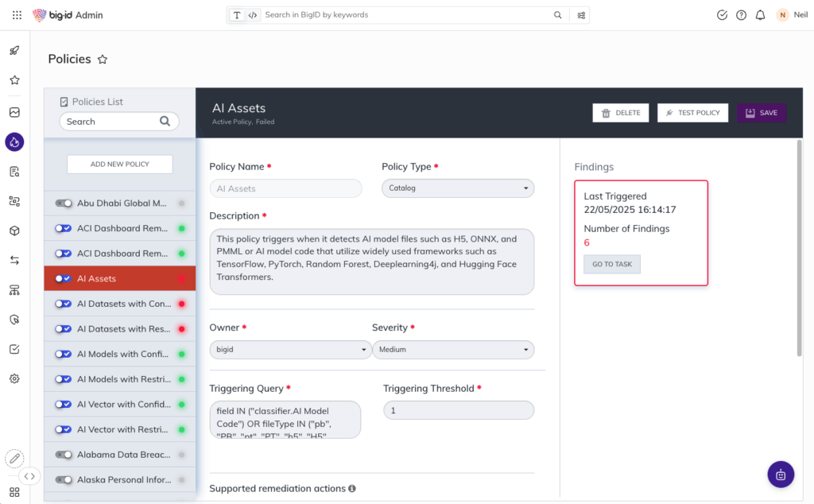The height and width of the screenshot is (504, 814).
Task: Click the ADD NEW POLICY button
Action: click(119, 164)
